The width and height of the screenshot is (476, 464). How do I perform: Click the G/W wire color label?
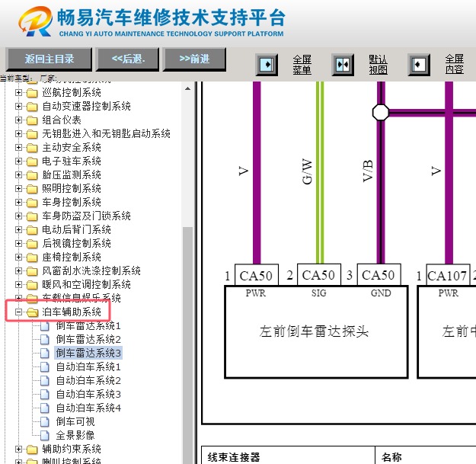pyautogui.click(x=307, y=171)
